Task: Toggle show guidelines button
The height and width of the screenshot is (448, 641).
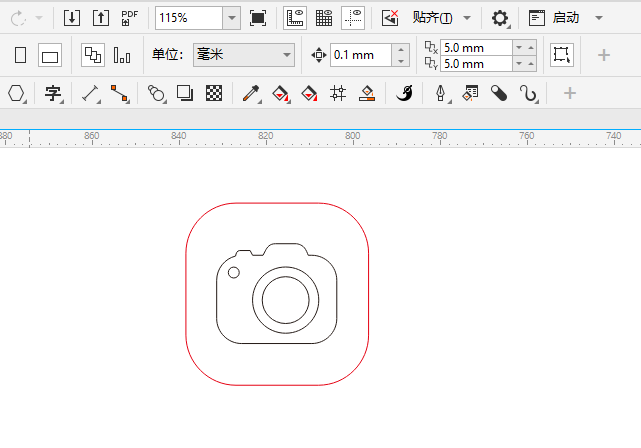Action: [x=353, y=18]
